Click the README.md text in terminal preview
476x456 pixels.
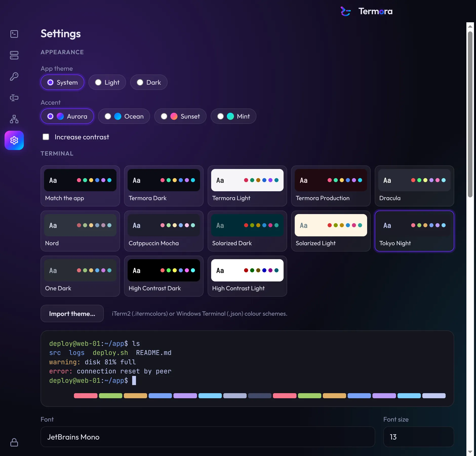tap(154, 353)
